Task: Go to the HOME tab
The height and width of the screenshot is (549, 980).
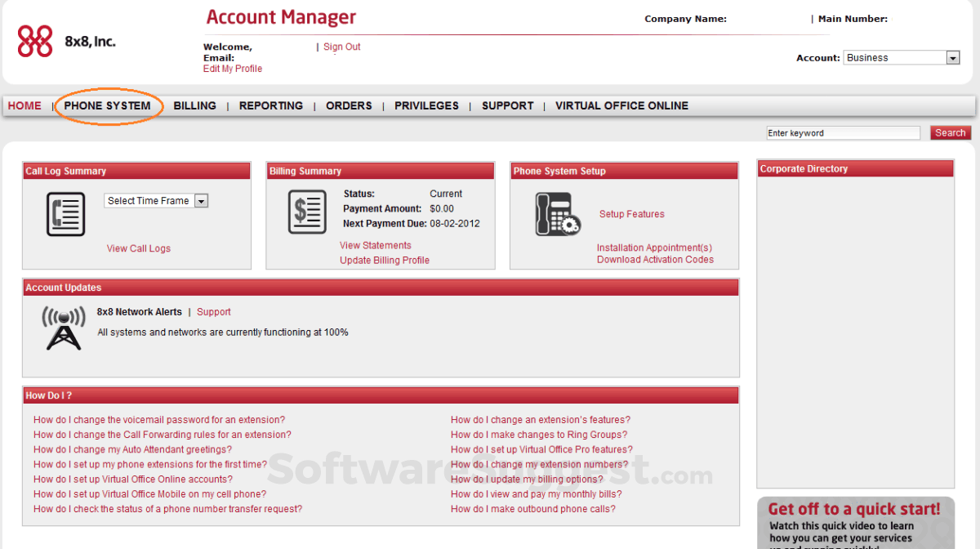Action: pyautogui.click(x=24, y=105)
